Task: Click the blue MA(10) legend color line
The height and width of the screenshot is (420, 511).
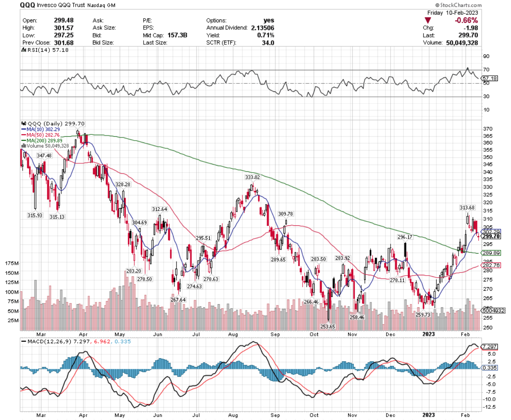Action: [x=24, y=129]
